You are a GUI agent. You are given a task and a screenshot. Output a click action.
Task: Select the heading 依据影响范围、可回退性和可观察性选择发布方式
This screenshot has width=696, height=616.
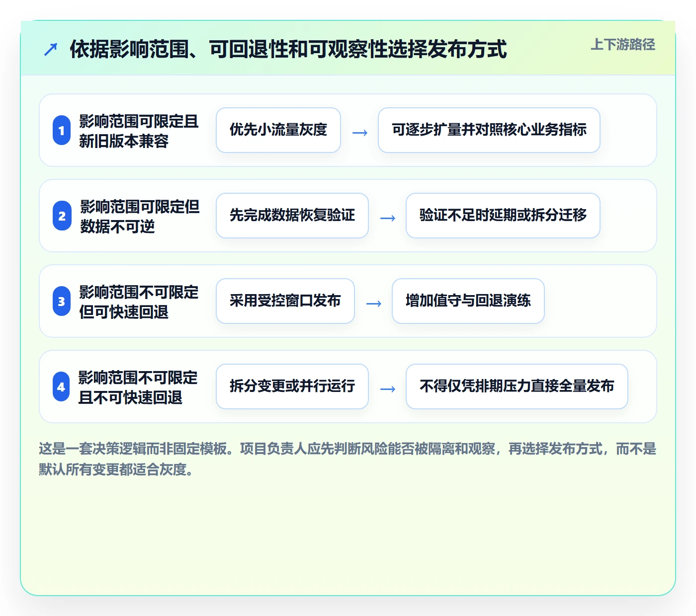[x=288, y=49]
